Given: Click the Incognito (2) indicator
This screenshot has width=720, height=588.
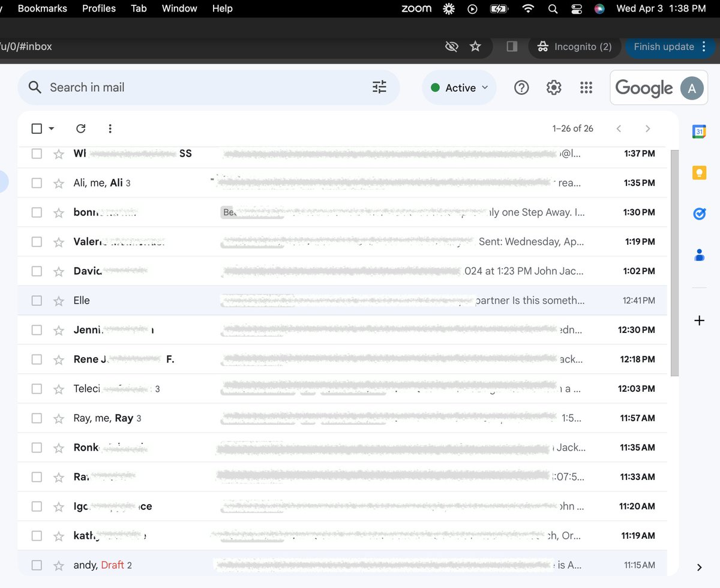Looking at the screenshot, I should tap(574, 46).
